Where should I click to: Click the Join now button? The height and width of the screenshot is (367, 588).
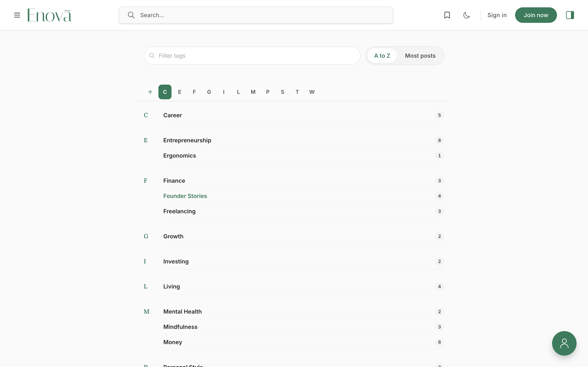point(536,15)
